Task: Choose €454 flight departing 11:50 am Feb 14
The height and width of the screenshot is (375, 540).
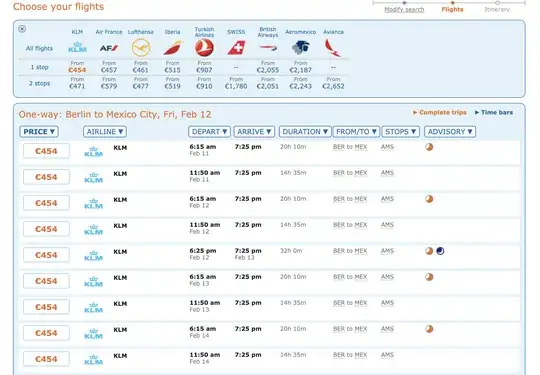Action: 46,359
